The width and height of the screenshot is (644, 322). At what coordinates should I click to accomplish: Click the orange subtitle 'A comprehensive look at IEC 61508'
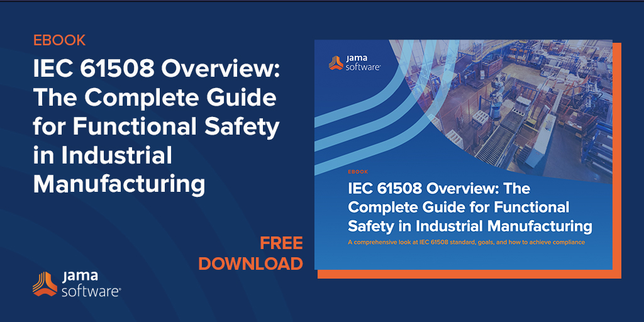tap(467, 242)
